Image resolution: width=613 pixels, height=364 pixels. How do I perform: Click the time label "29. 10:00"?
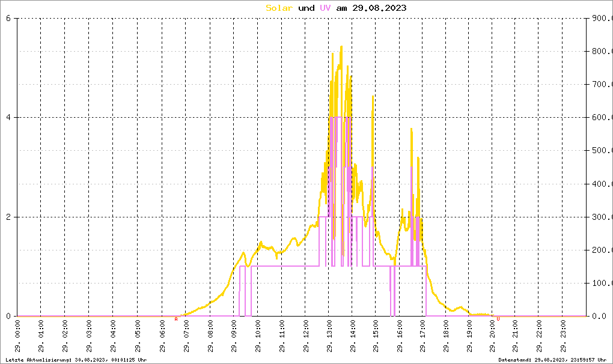[258, 336]
